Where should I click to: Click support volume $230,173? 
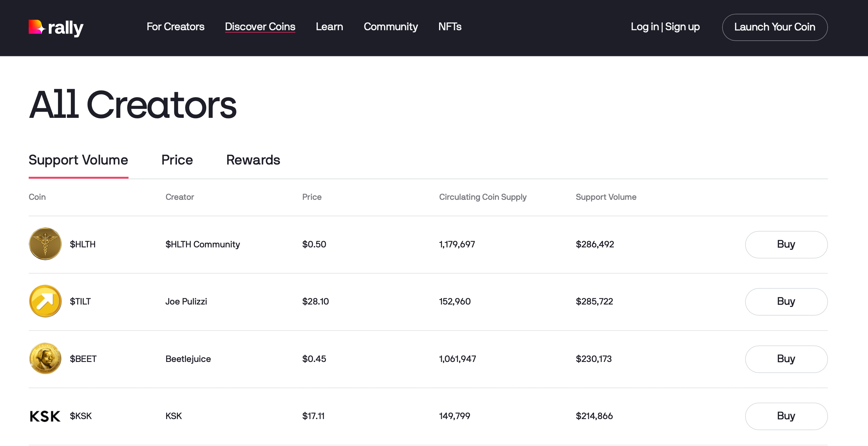coord(593,359)
